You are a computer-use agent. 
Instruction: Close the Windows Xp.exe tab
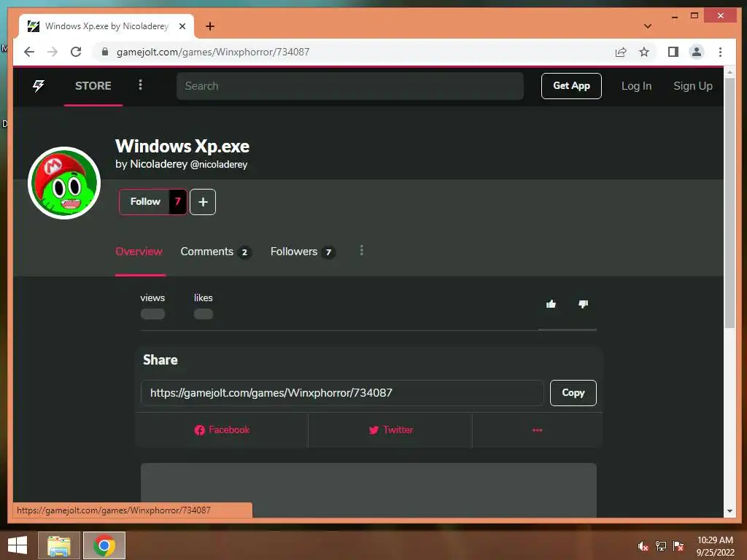tap(182, 26)
